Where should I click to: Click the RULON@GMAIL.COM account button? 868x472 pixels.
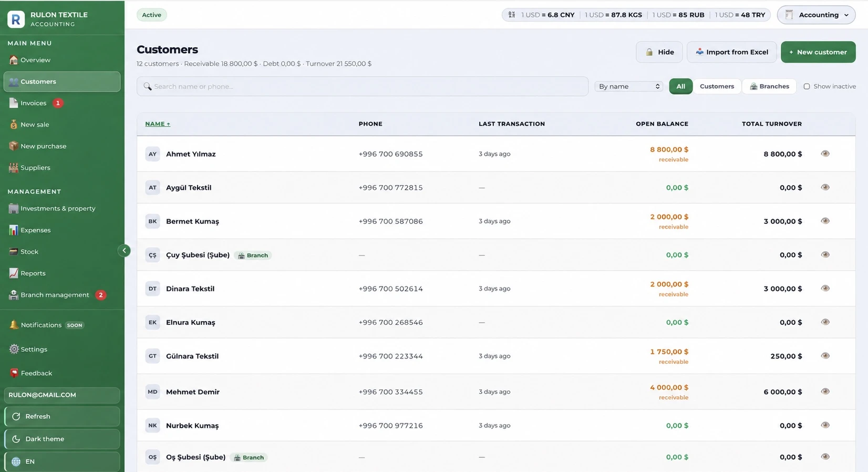tap(62, 395)
